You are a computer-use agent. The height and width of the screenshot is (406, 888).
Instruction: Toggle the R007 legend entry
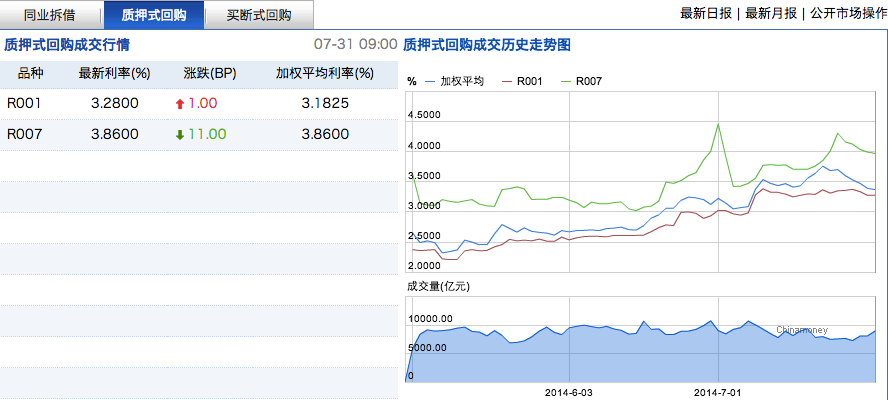pyautogui.click(x=581, y=81)
